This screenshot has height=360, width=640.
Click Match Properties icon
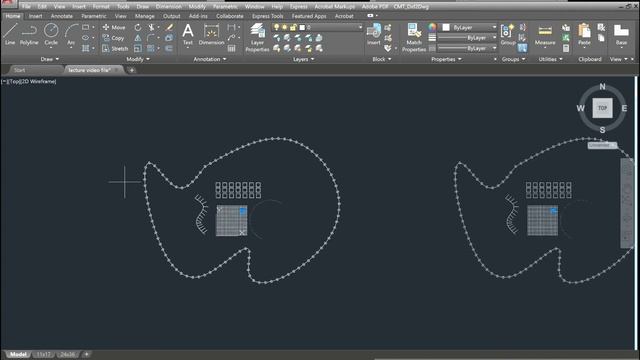point(414,38)
